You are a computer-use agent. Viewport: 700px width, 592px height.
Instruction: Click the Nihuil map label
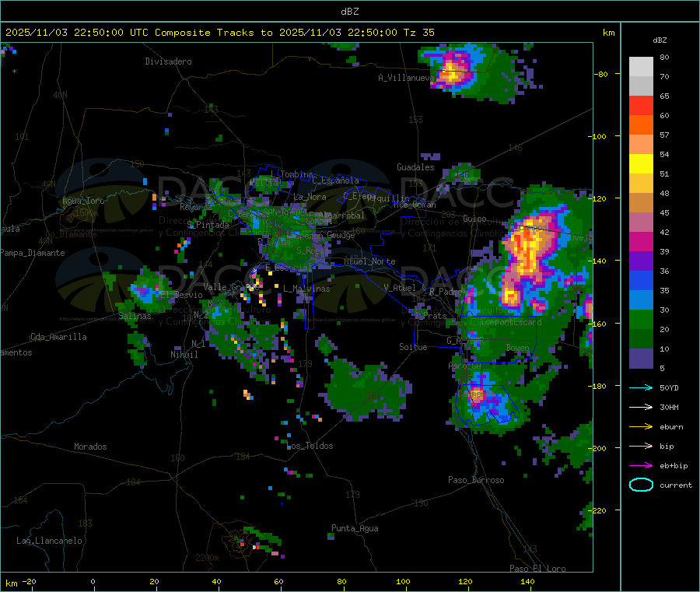click(184, 355)
